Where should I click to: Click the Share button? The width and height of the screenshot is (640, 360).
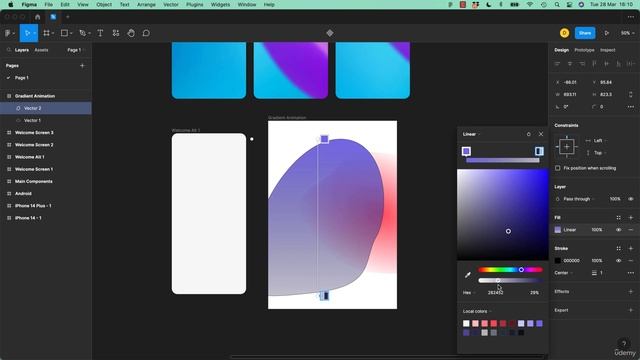[x=585, y=33]
